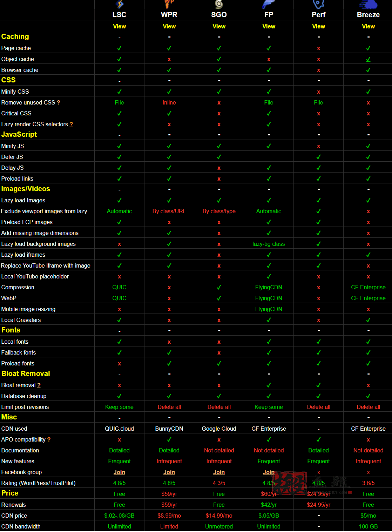392x532 pixels.
Task: Click the FP plugin logo icon
Action: click(269, 4)
